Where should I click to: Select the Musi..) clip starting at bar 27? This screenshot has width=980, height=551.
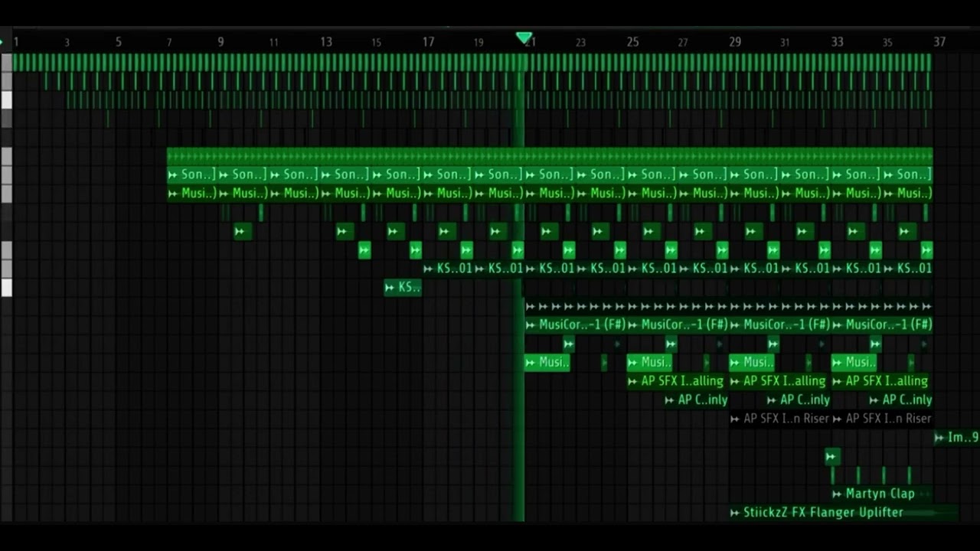pos(703,194)
